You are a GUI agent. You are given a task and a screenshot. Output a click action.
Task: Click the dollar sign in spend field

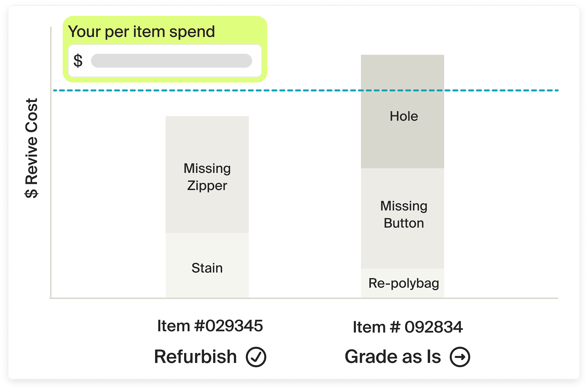click(x=78, y=61)
